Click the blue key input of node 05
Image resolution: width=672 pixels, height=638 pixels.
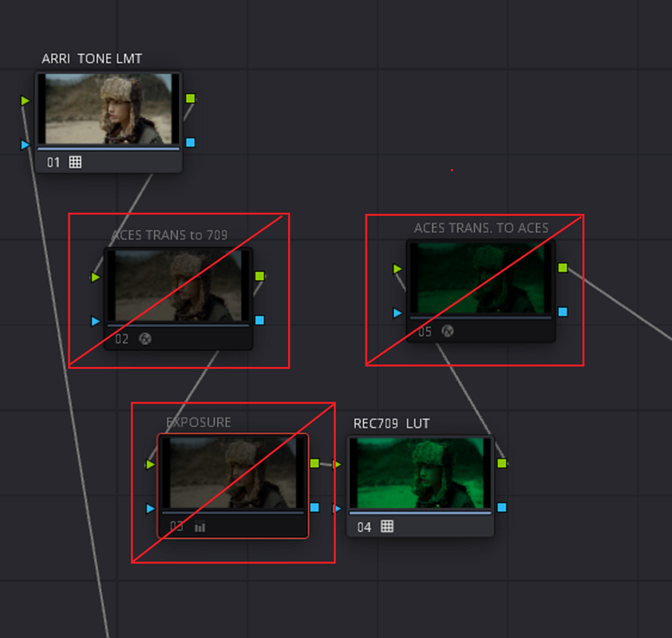397,313
